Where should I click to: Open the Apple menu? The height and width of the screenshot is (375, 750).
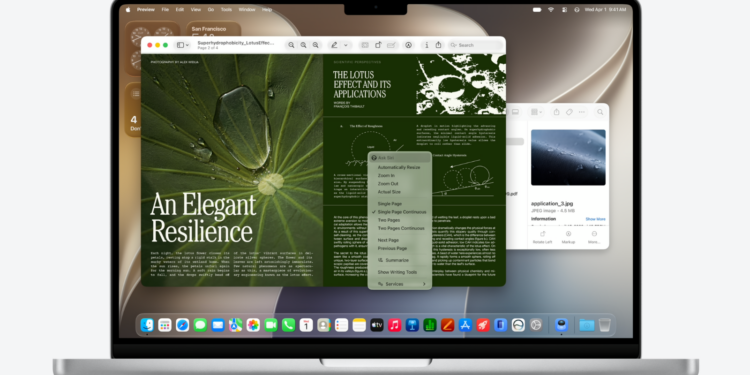tap(128, 10)
